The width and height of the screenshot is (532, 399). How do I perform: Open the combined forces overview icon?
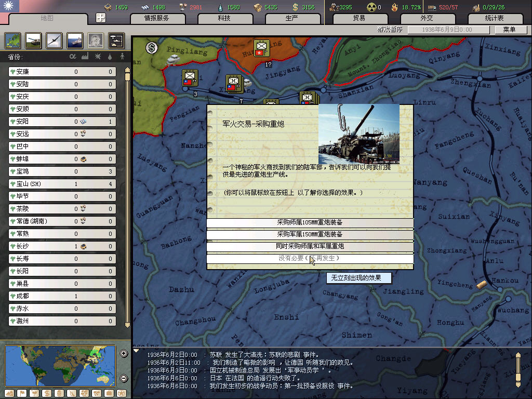116,40
